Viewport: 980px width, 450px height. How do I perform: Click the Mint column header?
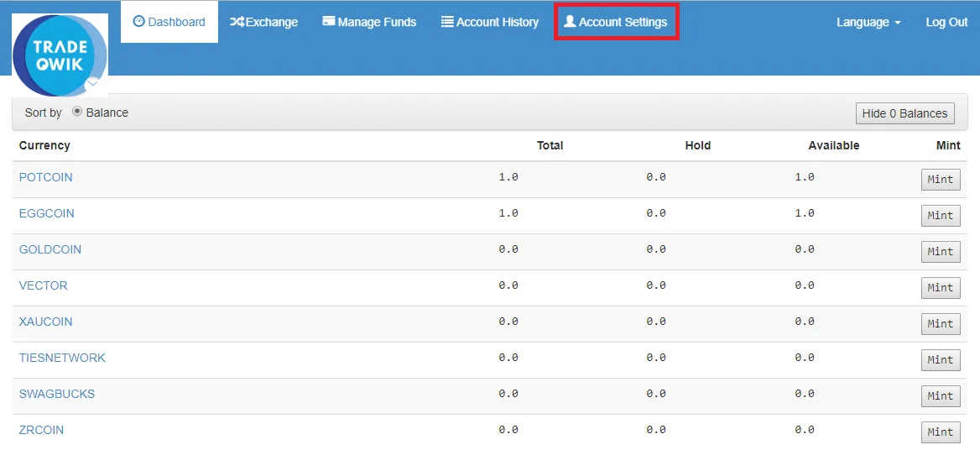point(948,145)
